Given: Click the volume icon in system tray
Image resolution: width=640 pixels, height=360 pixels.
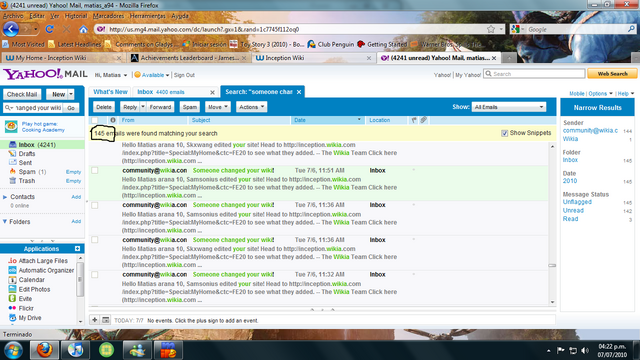Looking at the screenshot, I should (585, 350).
